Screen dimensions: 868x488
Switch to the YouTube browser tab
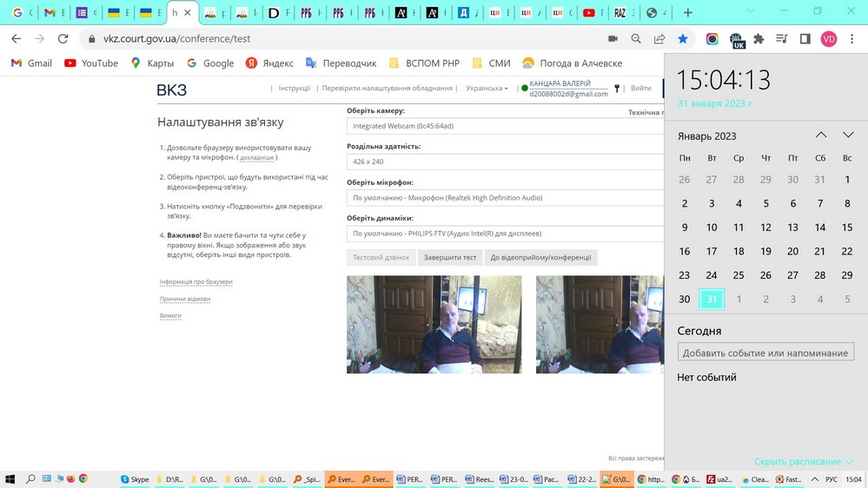tap(593, 13)
